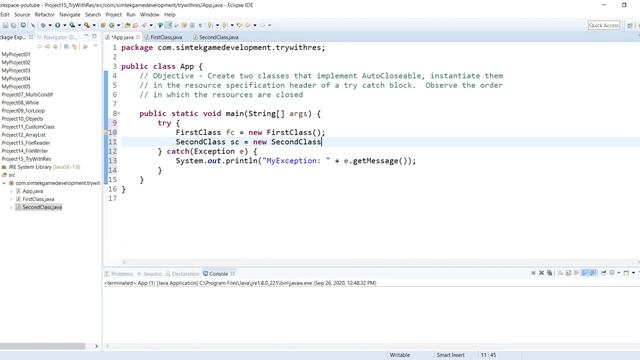Open the Search menu
This screenshot has width=640, height=360.
point(93,15)
